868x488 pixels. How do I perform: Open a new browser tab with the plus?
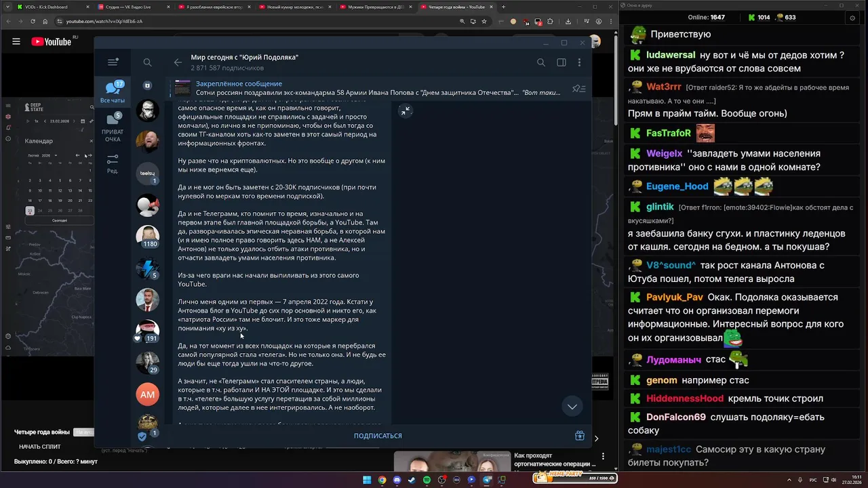pos(503,7)
